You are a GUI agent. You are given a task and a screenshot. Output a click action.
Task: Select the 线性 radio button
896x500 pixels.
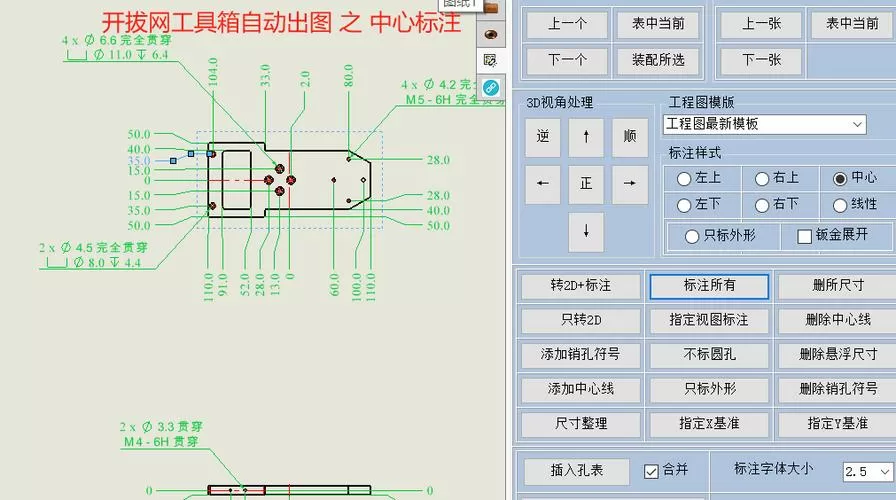pos(839,205)
